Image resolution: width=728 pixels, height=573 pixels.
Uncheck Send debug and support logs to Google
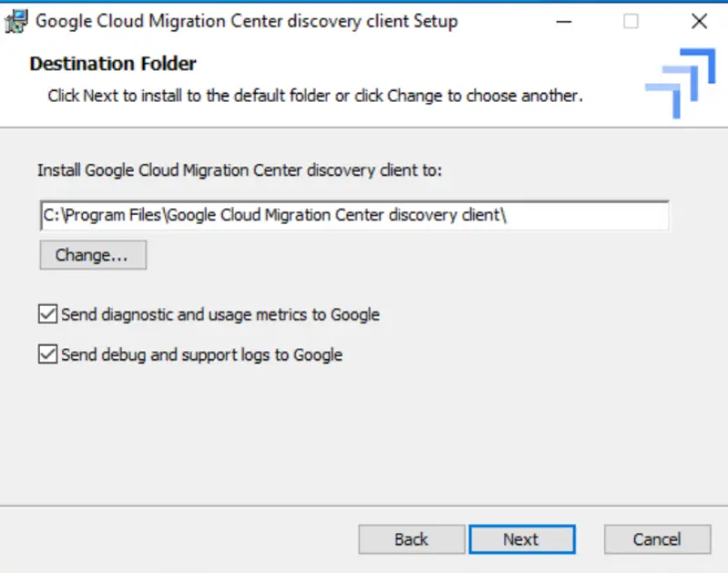pos(45,355)
